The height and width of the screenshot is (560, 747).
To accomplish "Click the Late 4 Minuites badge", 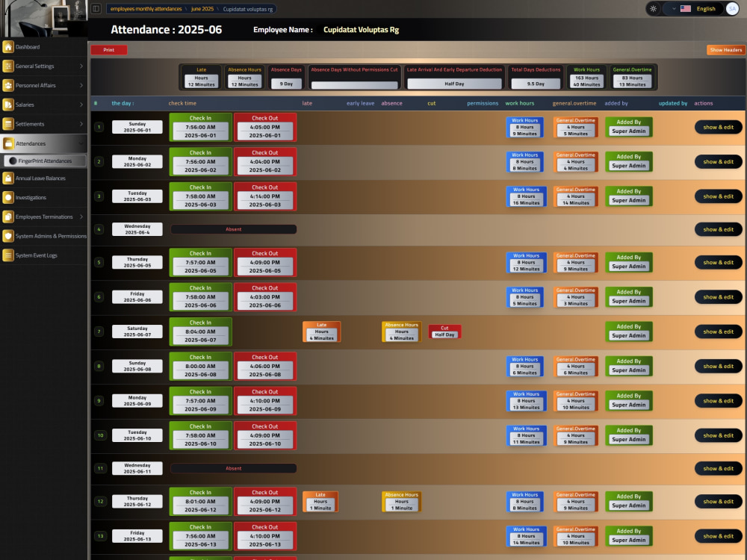I will click(x=321, y=332).
